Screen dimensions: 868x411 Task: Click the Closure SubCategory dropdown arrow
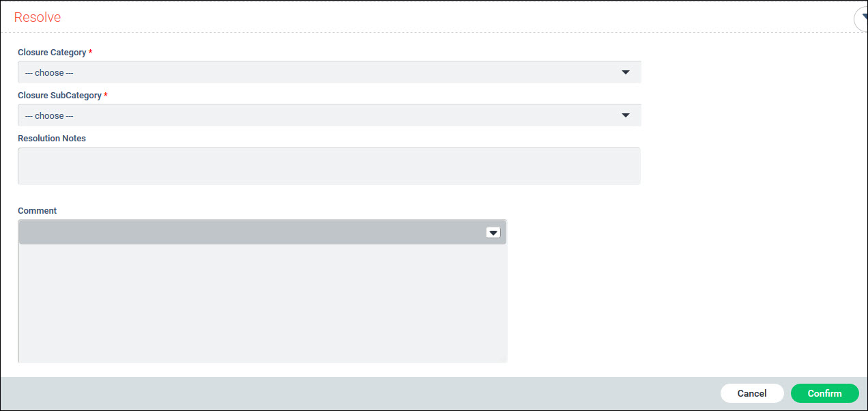[x=625, y=115]
